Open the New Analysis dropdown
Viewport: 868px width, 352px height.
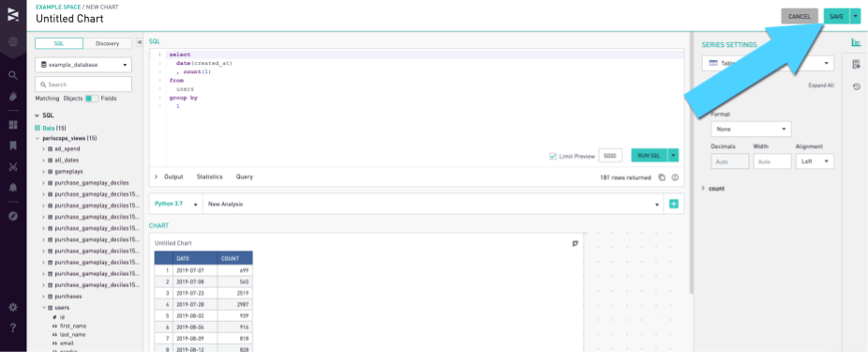433,204
